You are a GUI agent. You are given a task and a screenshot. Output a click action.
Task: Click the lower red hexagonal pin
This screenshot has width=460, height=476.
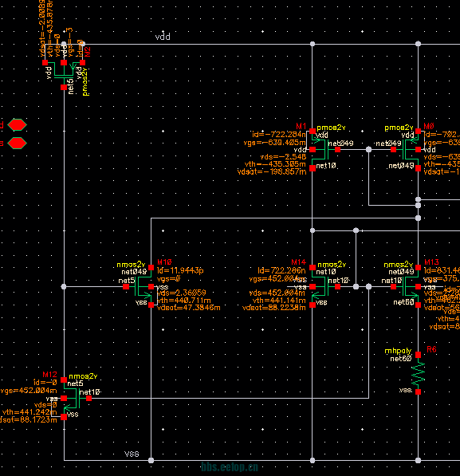[17, 143]
